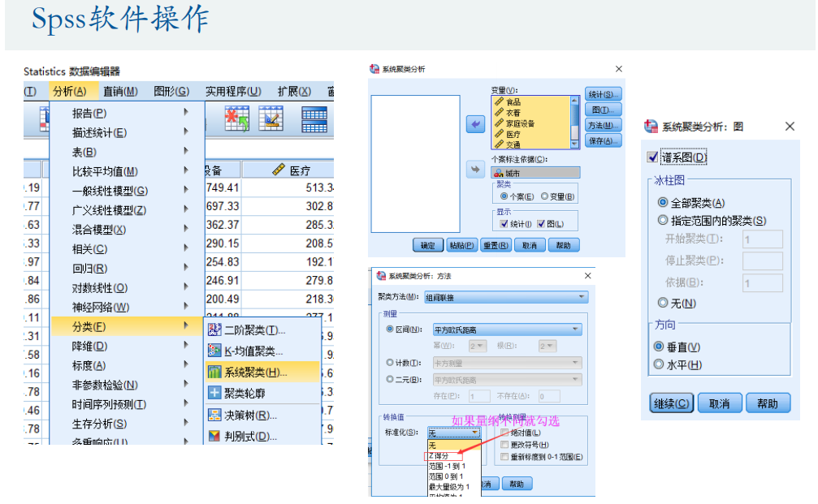Close the 系统聚类分析 main dialog
This screenshot has width=818, height=504.
pyautogui.click(x=619, y=69)
